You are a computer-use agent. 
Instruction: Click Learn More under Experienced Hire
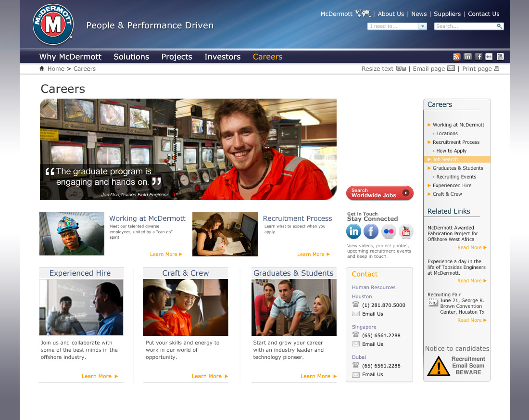100,376
